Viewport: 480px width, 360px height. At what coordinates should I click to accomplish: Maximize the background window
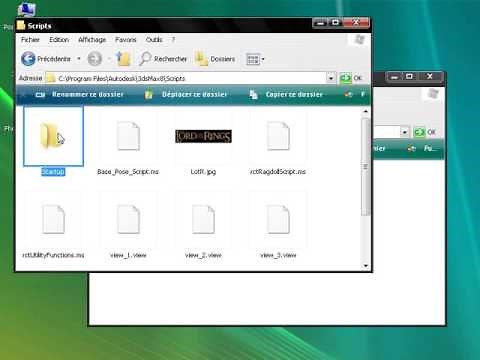coord(409,77)
